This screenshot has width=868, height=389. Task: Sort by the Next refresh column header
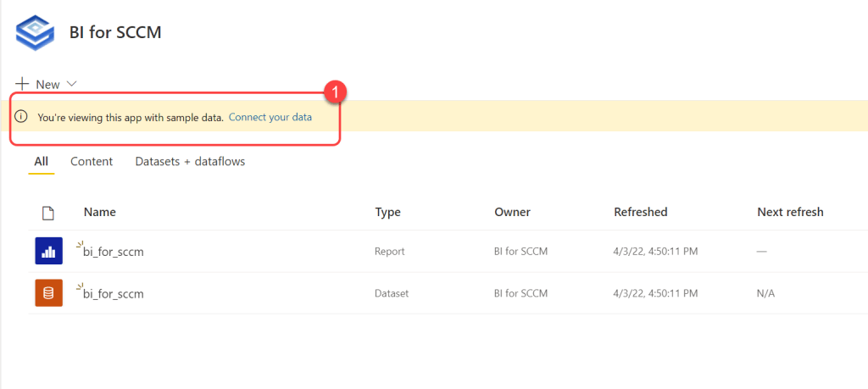tap(790, 212)
